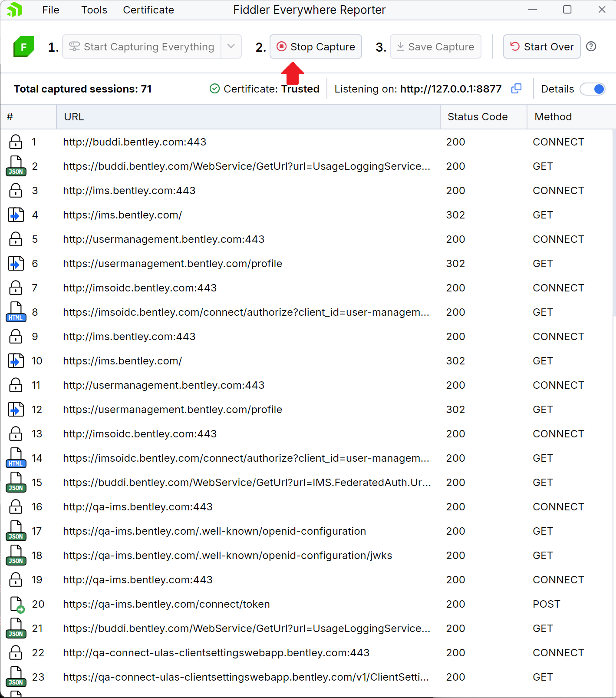This screenshot has height=698, width=616.
Task: Click Total captured sessions: 71 text
Action: [83, 89]
